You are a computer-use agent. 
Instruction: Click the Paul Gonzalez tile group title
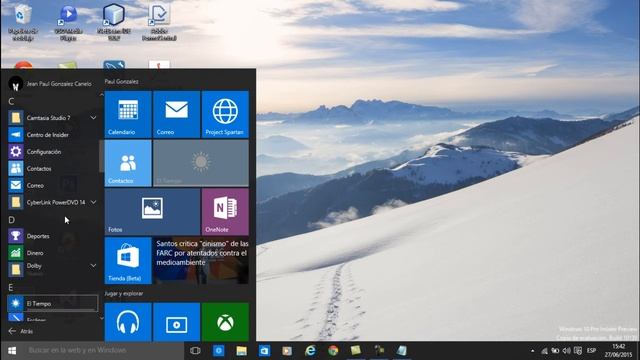[121, 82]
